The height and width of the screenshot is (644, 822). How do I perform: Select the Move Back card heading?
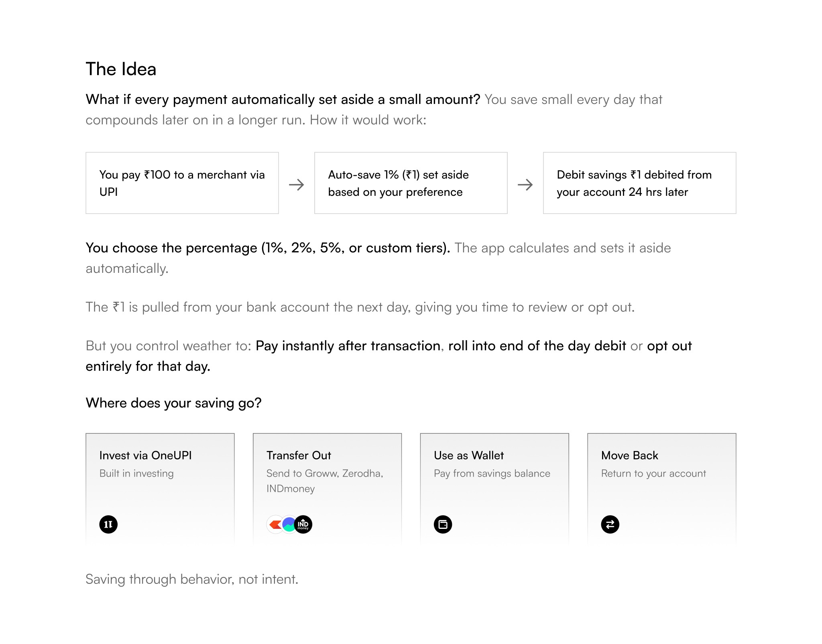pos(629,455)
